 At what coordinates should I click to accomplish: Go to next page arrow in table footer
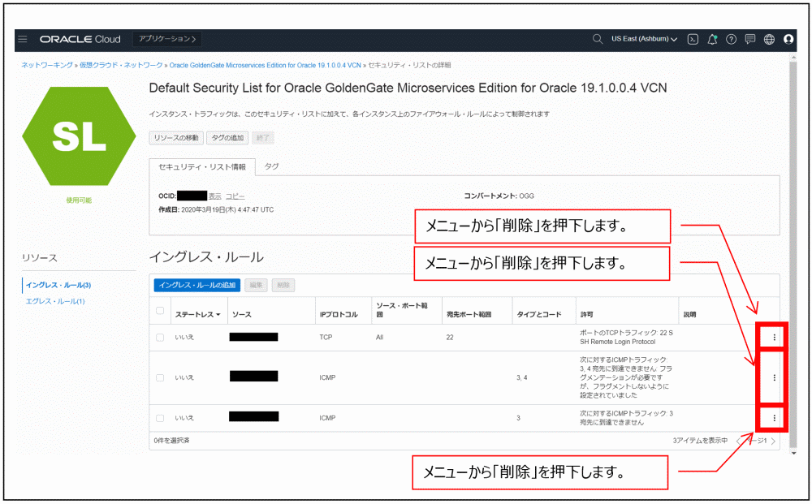(x=773, y=441)
